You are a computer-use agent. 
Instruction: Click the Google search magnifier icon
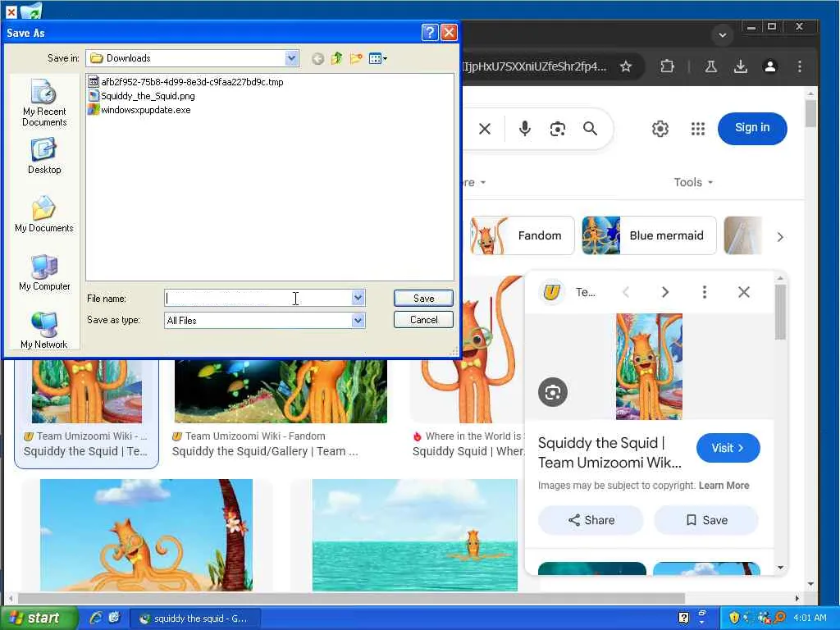click(x=590, y=129)
